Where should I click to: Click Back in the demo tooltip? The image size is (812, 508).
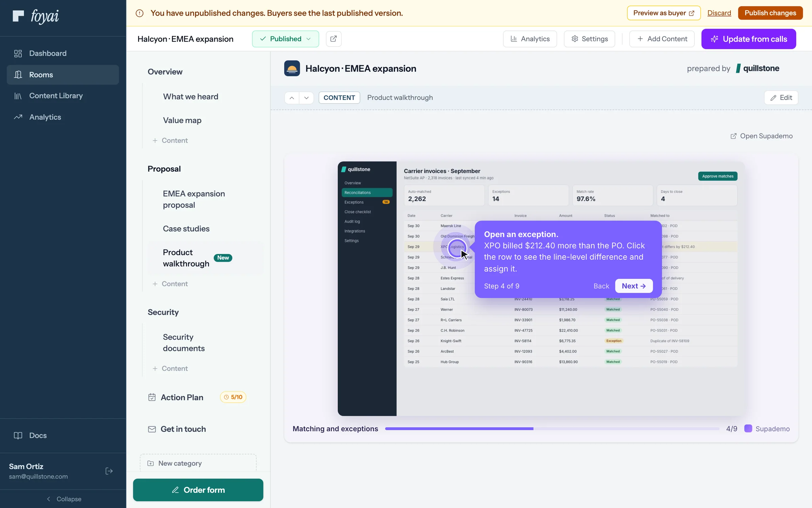(601, 286)
